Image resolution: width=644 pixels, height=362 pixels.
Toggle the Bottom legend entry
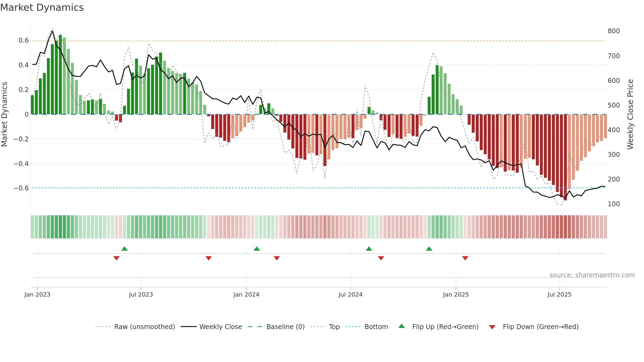pos(367,327)
